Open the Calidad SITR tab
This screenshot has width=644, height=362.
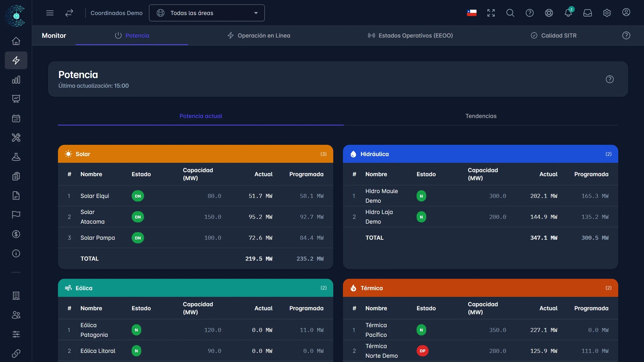pos(554,35)
